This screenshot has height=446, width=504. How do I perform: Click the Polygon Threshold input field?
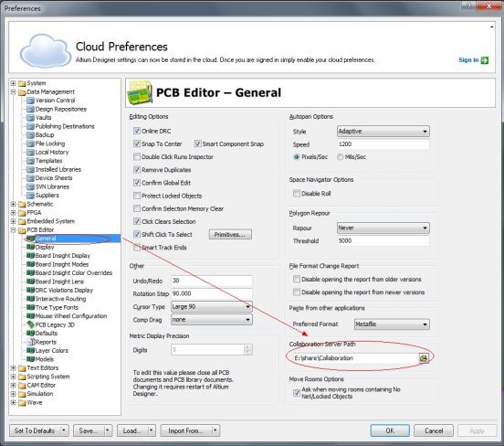[383, 240]
